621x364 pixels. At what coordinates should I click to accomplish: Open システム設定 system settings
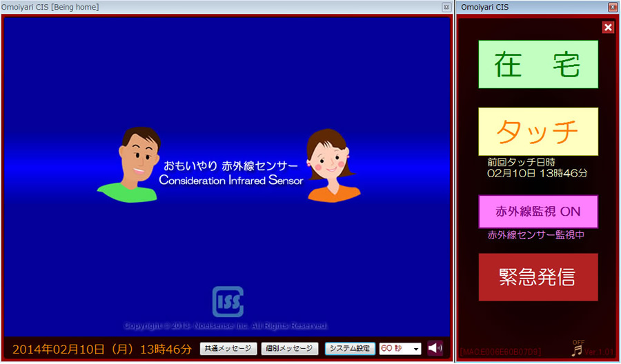pos(350,349)
